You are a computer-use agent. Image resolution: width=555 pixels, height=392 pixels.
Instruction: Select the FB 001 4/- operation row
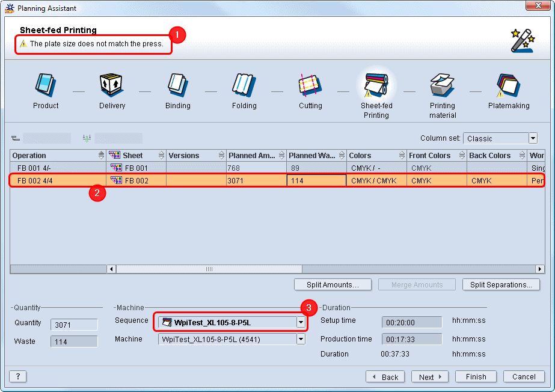(x=58, y=168)
